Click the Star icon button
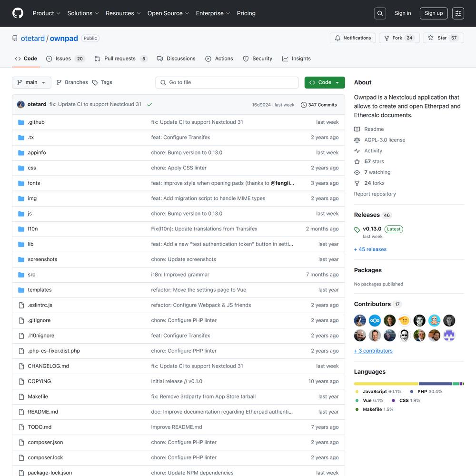Viewport: 476px width, 476px height. 430,38
